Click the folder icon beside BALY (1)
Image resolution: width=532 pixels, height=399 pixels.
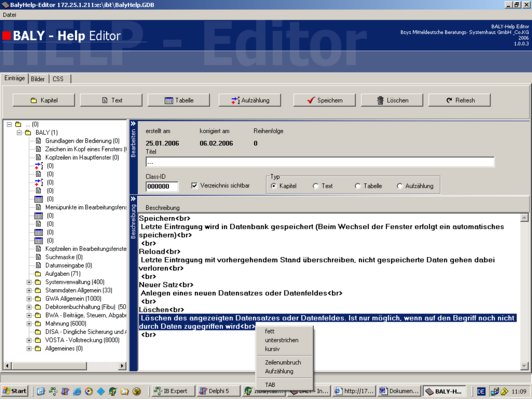pos(28,132)
